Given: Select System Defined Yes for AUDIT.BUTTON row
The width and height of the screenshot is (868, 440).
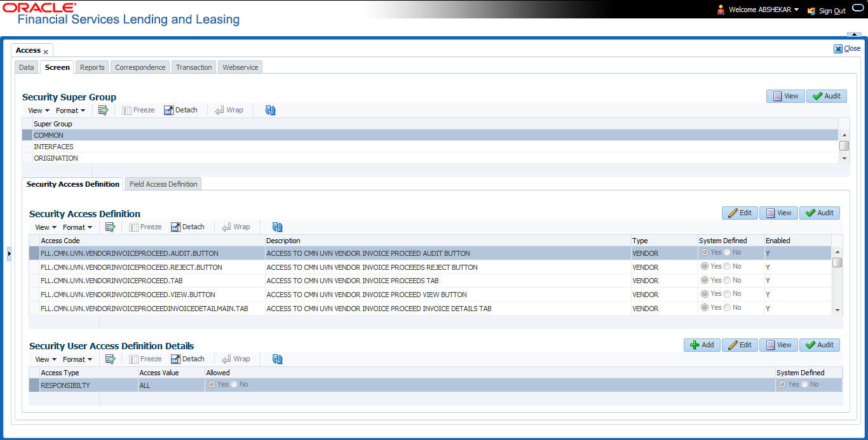Looking at the screenshot, I should [x=705, y=253].
